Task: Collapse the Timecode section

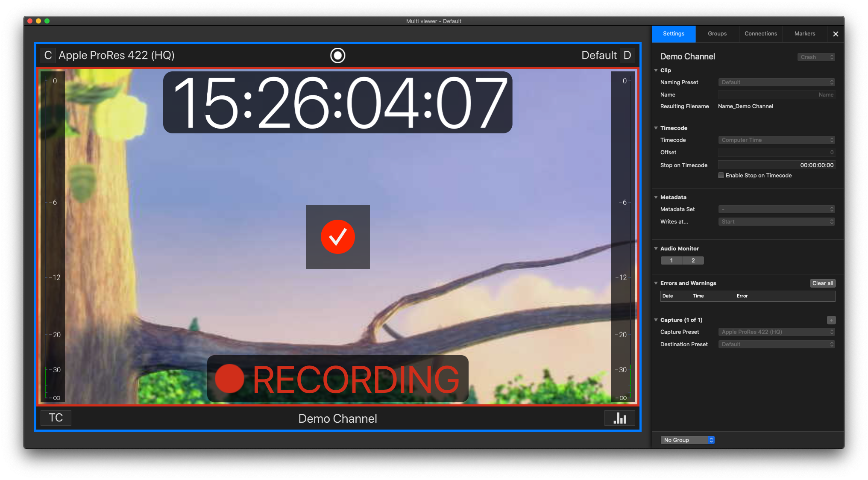Action: tap(656, 128)
